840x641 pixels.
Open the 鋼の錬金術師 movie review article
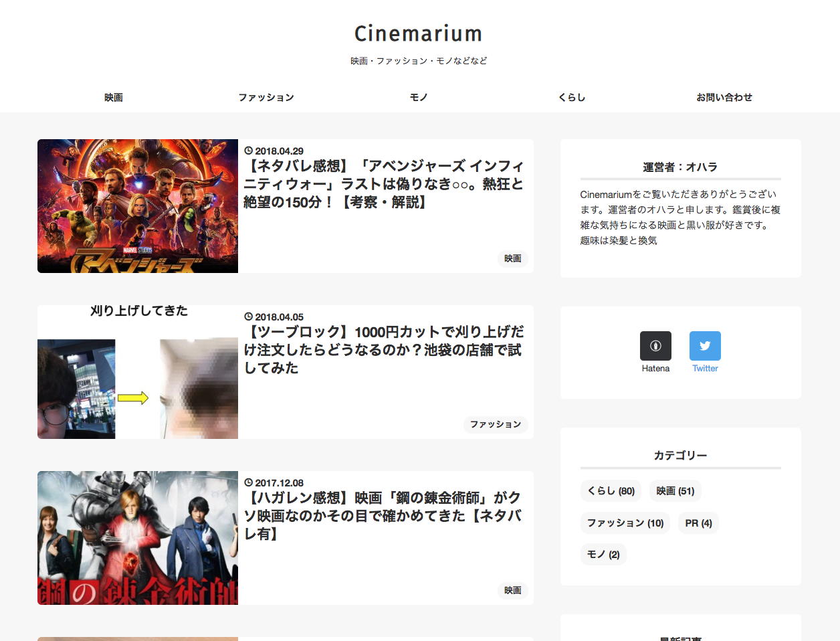[x=384, y=516]
